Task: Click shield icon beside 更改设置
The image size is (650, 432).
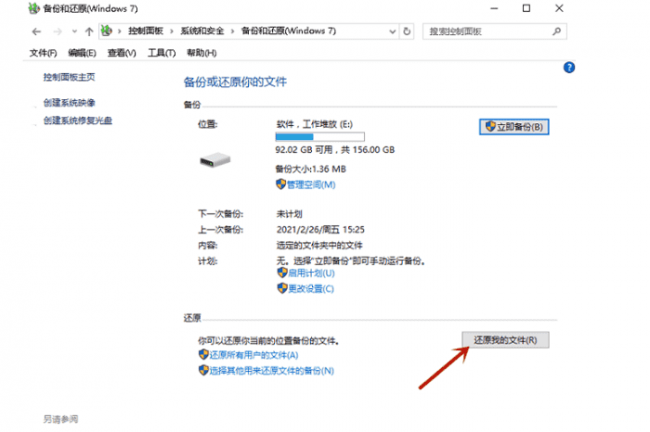Action: pos(282,288)
